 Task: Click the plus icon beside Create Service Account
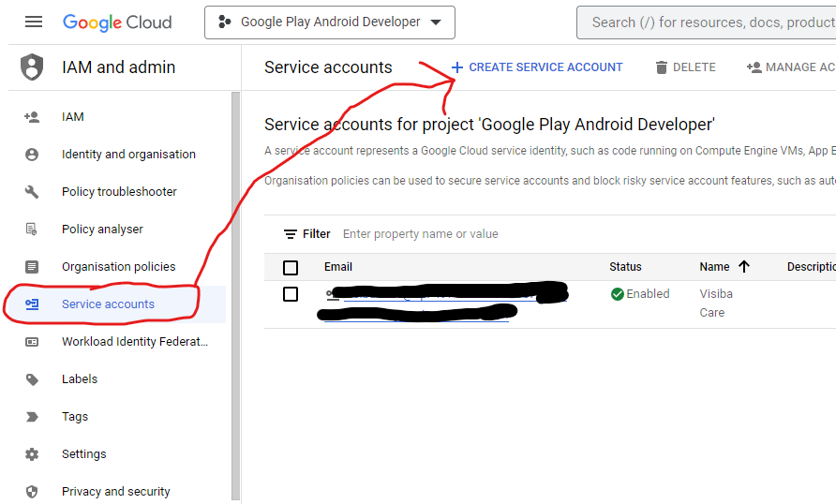pyautogui.click(x=457, y=67)
